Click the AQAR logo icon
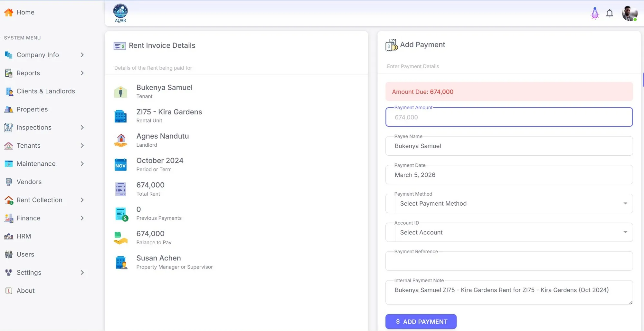This screenshot has height=331, width=644. (120, 13)
